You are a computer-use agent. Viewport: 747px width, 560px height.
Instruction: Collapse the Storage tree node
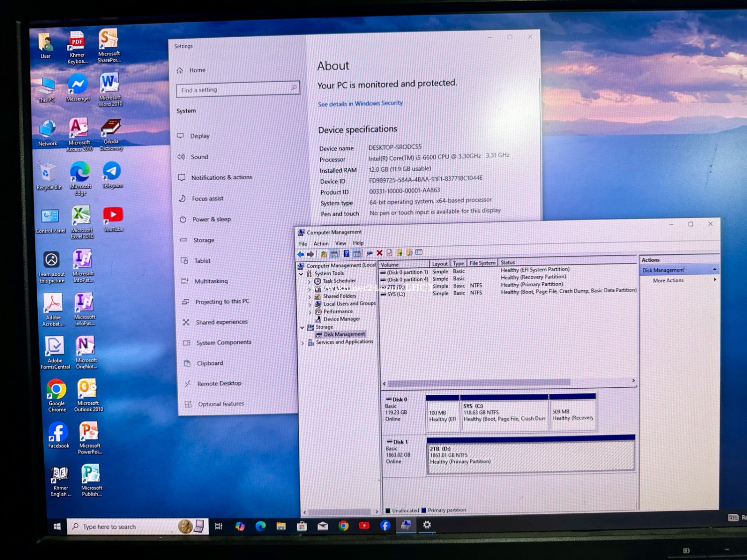coord(302,328)
